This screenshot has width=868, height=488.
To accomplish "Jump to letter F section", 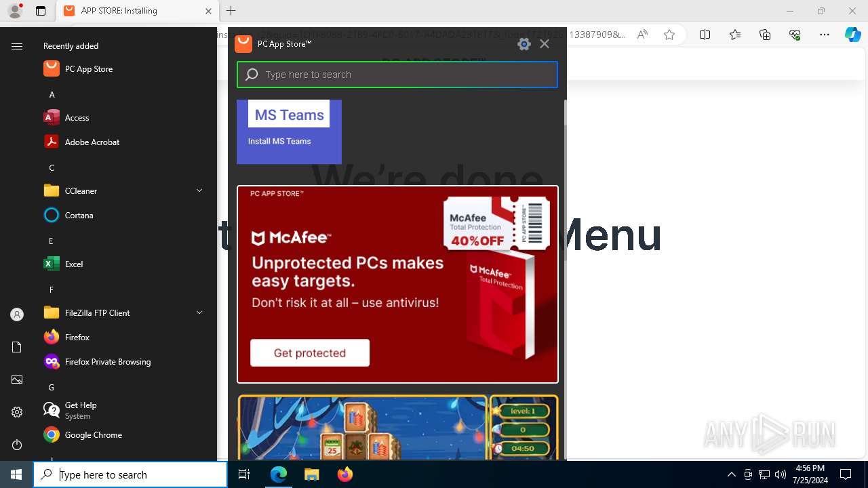I will click(52, 290).
